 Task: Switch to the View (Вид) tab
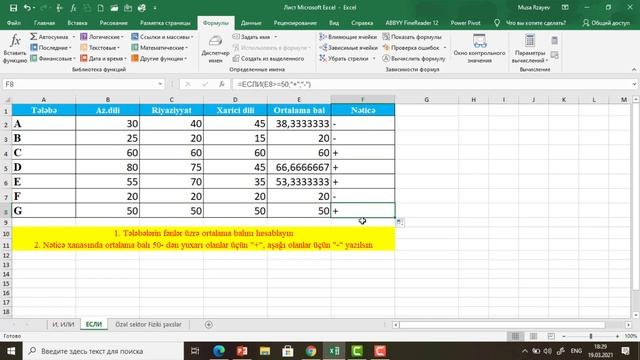pos(334,23)
